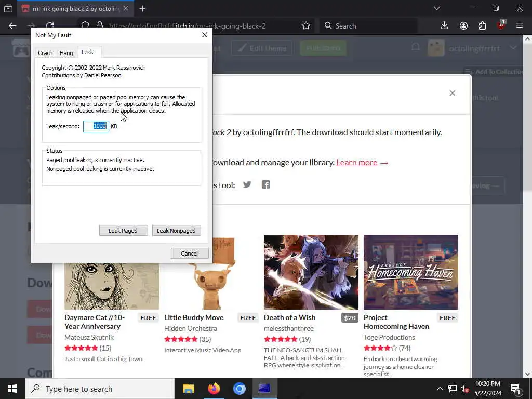Image resolution: width=532 pixels, height=399 pixels.
Task: Open the muted volume tray icon
Action: tap(464, 389)
